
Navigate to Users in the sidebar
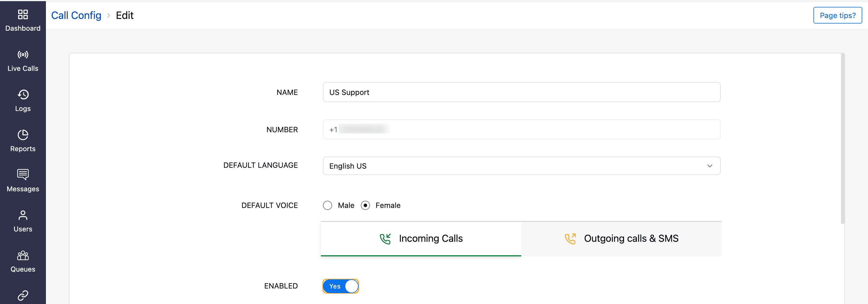[23, 221]
